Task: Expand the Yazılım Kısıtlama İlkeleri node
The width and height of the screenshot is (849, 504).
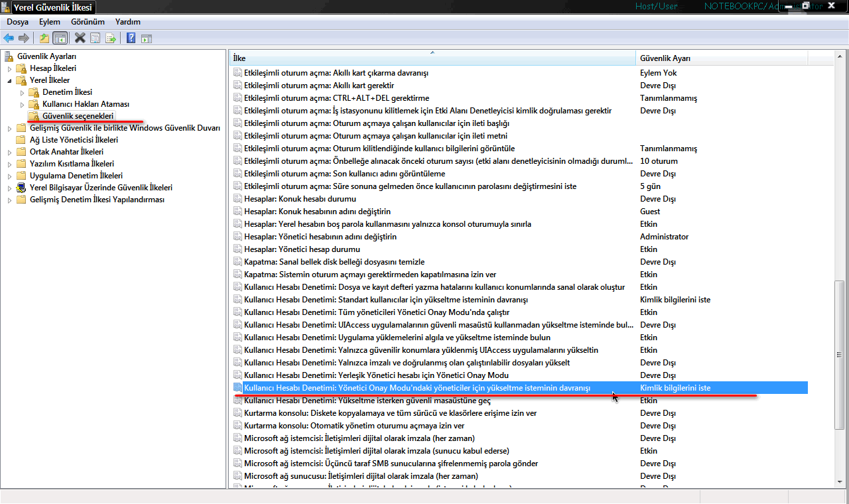Action: pos(9,164)
